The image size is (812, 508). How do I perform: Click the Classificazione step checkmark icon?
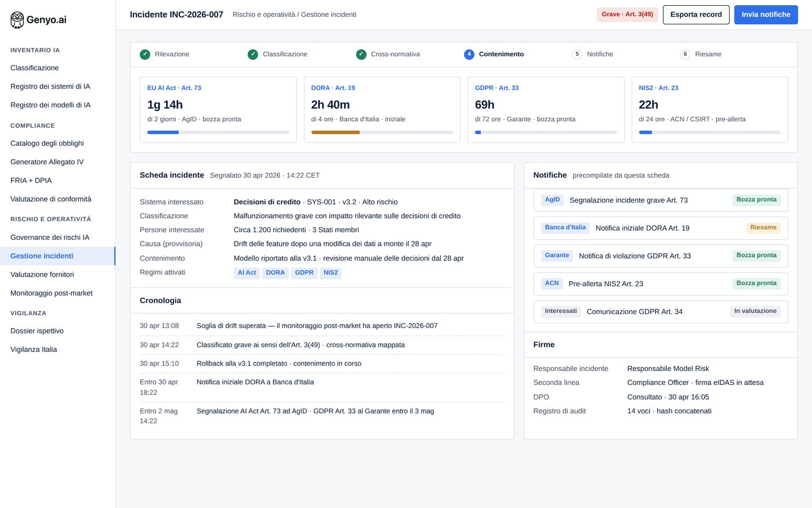point(253,55)
